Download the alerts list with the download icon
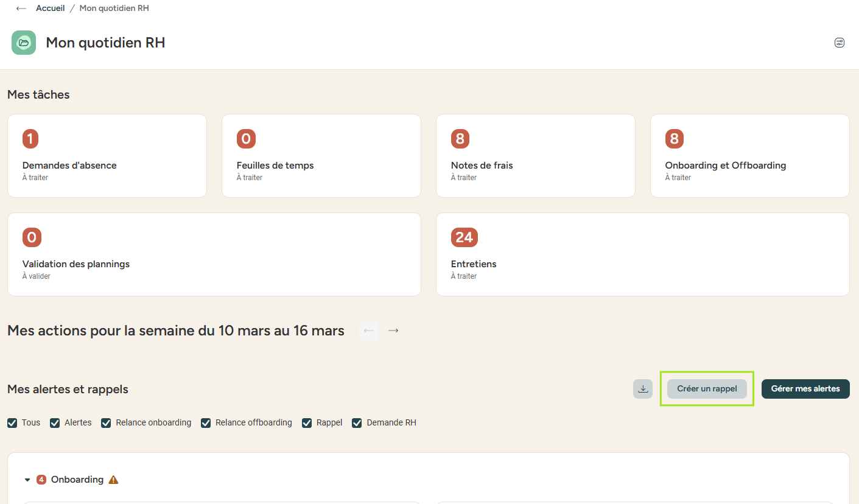Image resolution: width=859 pixels, height=504 pixels. pyautogui.click(x=643, y=389)
